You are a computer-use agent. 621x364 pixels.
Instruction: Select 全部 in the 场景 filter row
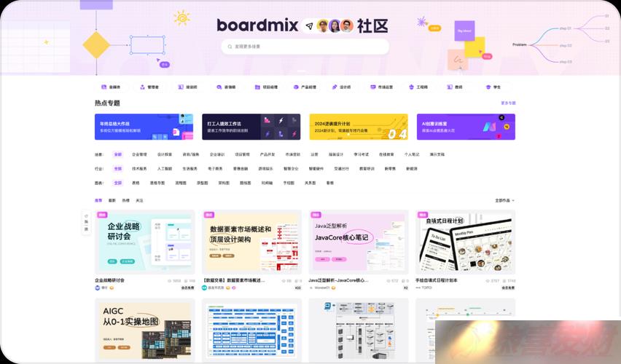point(117,154)
